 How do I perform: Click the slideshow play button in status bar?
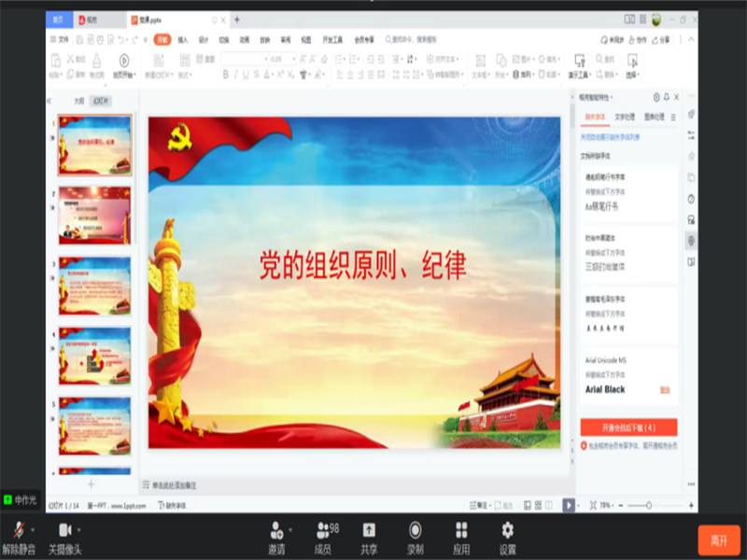pos(568,505)
